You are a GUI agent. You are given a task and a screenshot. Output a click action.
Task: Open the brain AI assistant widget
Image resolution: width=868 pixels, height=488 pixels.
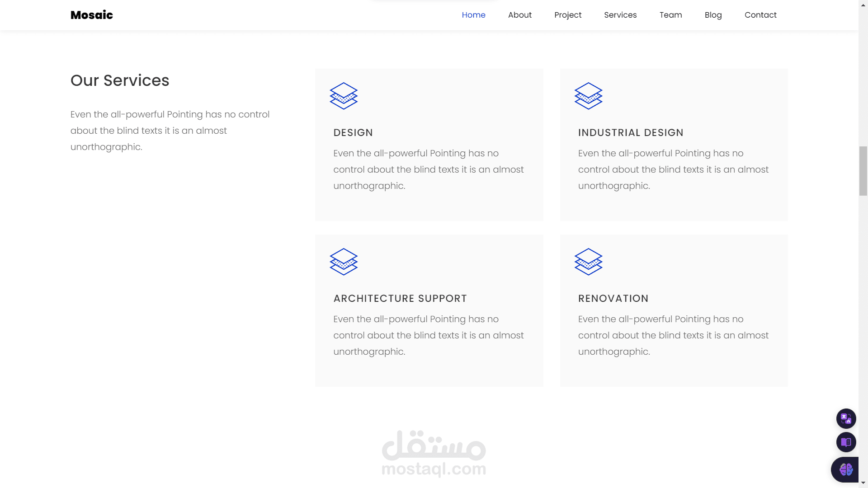pyautogui.click(x=845, y=469)
